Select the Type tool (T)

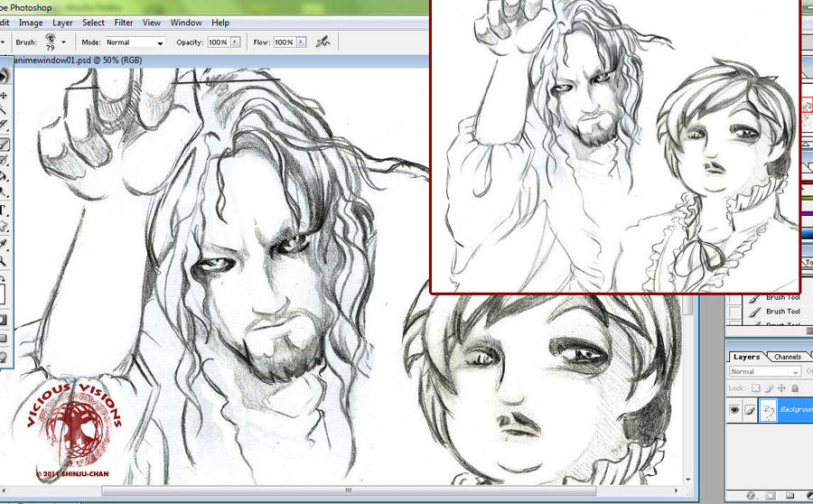tap(3, 210)
